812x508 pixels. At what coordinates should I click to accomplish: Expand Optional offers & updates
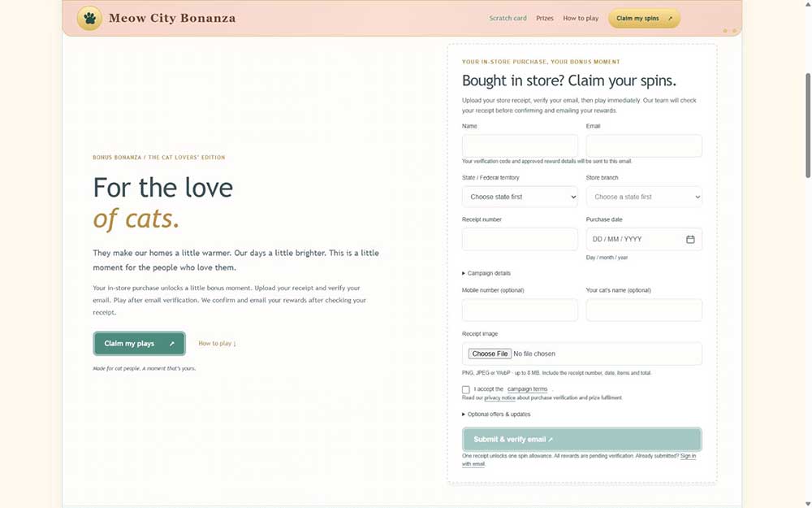(x=496, y=415)
